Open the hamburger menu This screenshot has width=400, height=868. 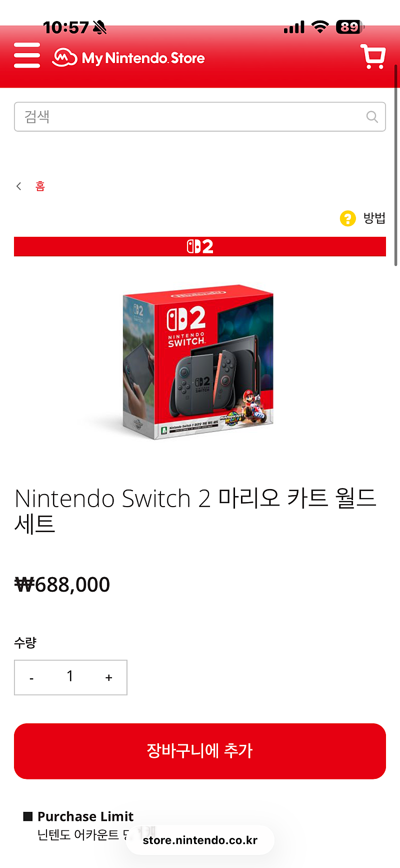point(27,55)
